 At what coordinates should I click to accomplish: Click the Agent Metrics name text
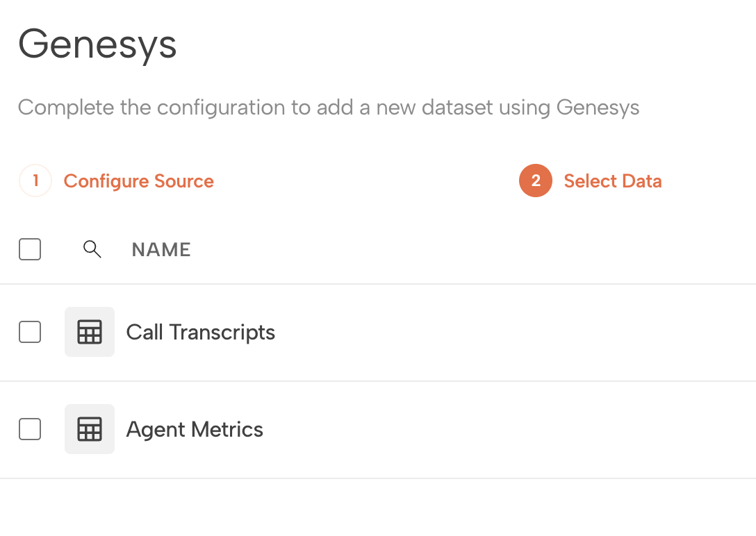pyautogui.click(x=195, y=430)
